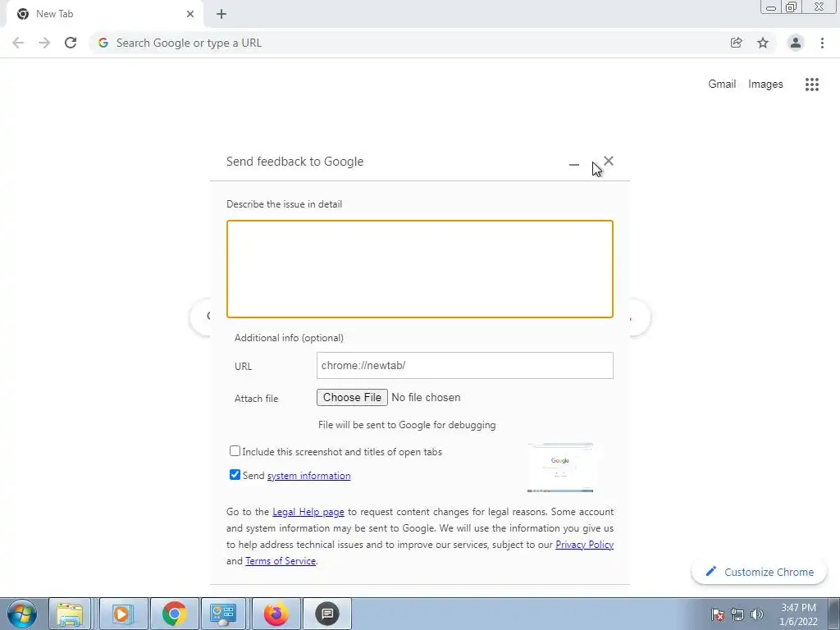Open the chat bubble taskbar app
840x630 pixels.
(327, 614)
